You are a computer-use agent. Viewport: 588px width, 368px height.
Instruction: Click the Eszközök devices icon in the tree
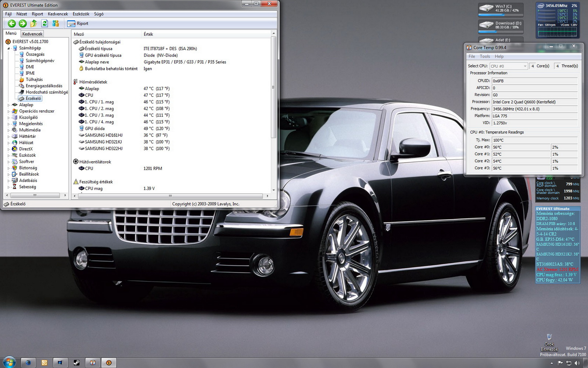[15, 155]
